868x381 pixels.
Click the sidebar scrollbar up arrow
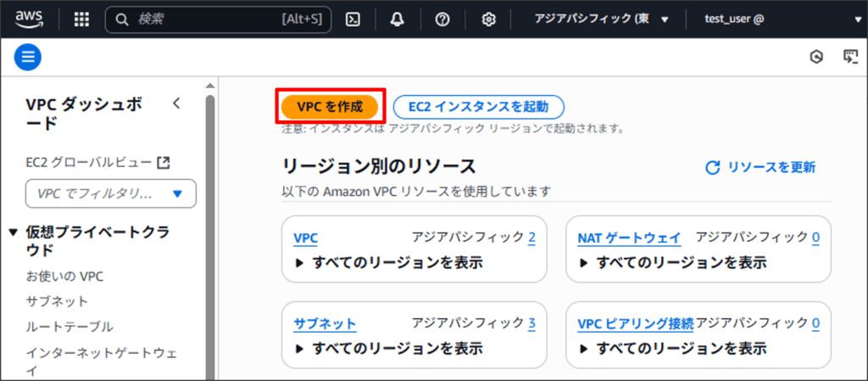(210, 86)
